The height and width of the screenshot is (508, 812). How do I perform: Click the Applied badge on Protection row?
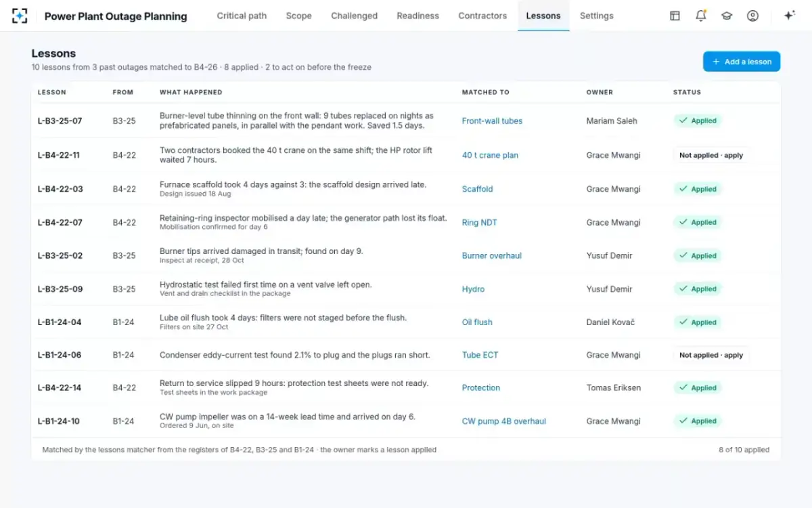tap(698, 388)
